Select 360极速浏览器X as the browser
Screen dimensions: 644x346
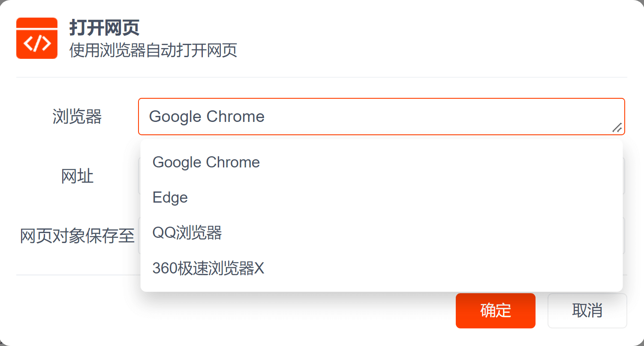pos(208,269)
